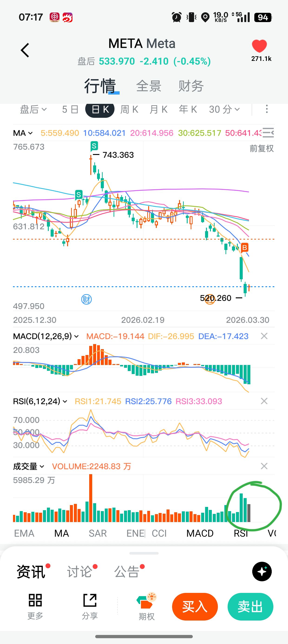Open MA line settings icon
Screen dimensions: 288x644
click(268, 133)
